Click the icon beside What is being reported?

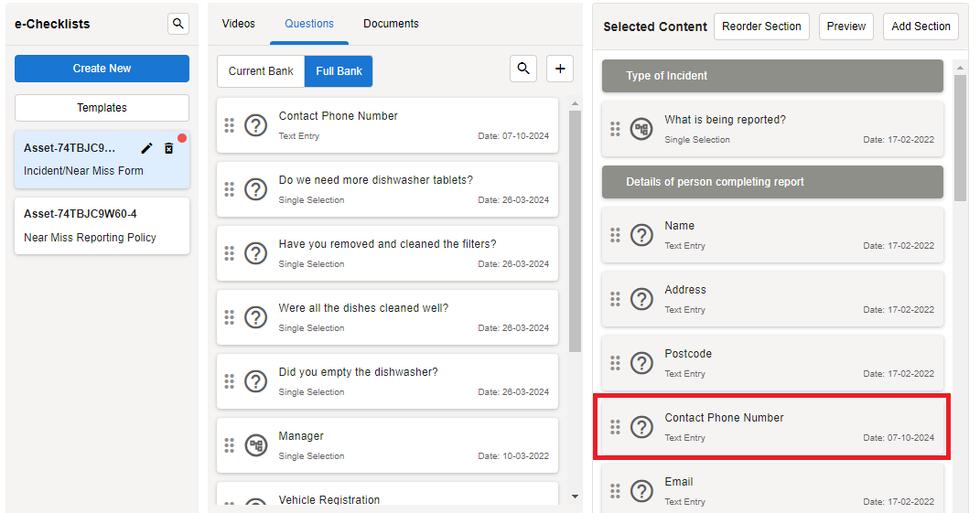tap(642, 129)
